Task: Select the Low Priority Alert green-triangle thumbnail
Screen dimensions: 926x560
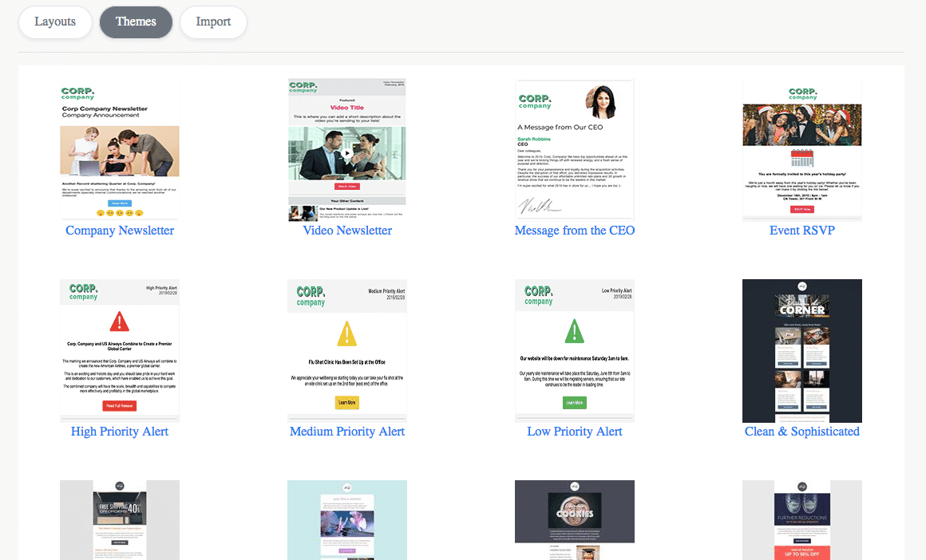Action: coord(574,350)
